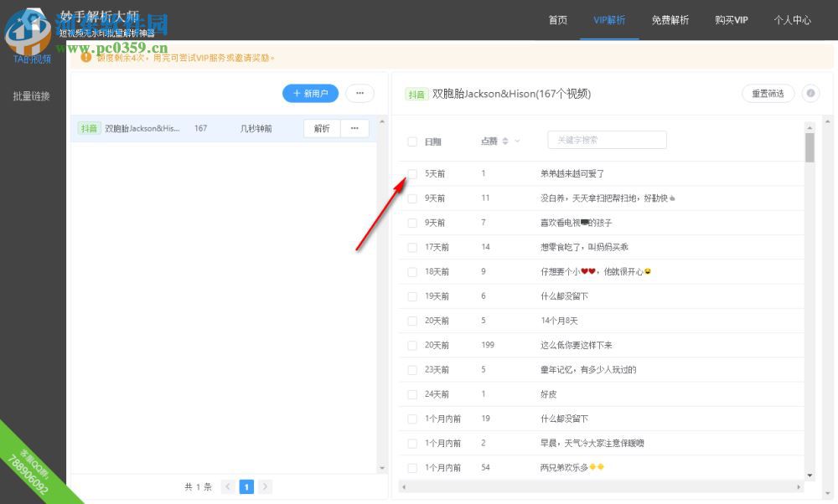This screenshot has height=504, width=838.
Task: Select the 抖音 badge on the user list row
Action: click(x=89, y=128)
